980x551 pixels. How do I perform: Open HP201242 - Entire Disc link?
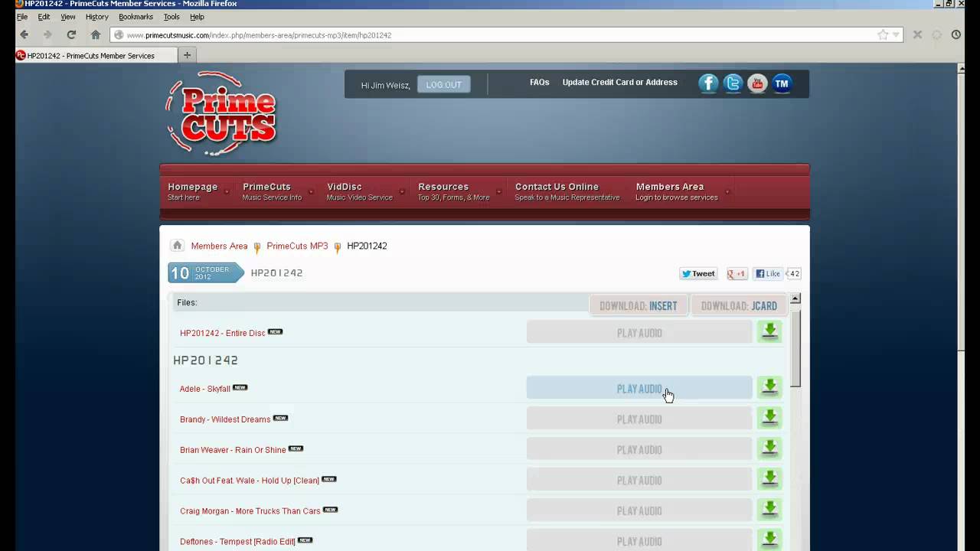pos(223,333)
